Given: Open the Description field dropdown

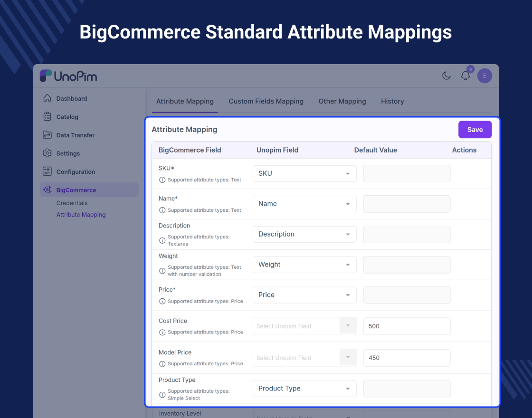Looking at the screenshot, I should [304, 234].
